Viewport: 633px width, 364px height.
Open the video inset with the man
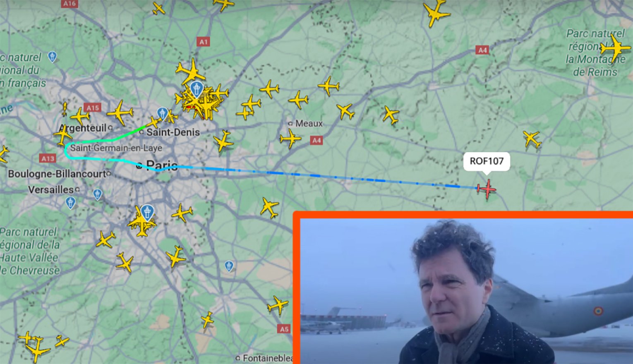point(463,288)
